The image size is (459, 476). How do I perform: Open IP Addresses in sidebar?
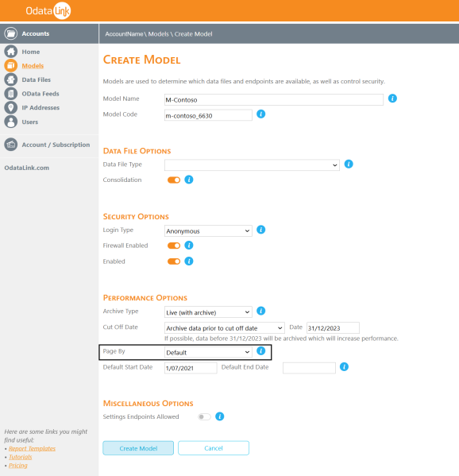click(x=40, y=108)
